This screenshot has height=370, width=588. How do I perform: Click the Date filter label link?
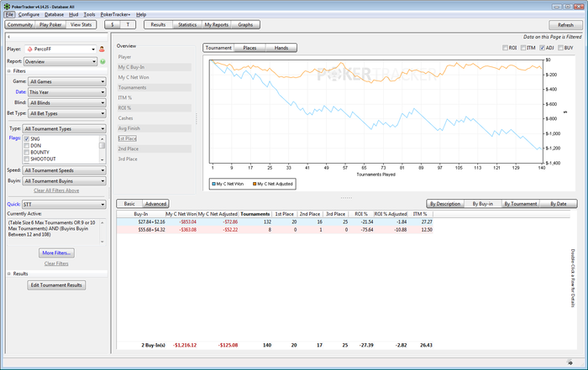[x=21, y=91]
